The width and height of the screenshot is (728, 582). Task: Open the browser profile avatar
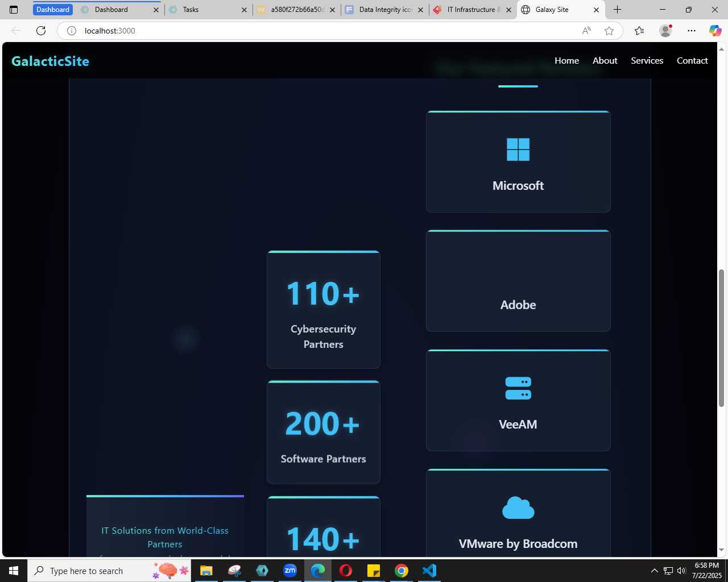click(x=665, y=31)
